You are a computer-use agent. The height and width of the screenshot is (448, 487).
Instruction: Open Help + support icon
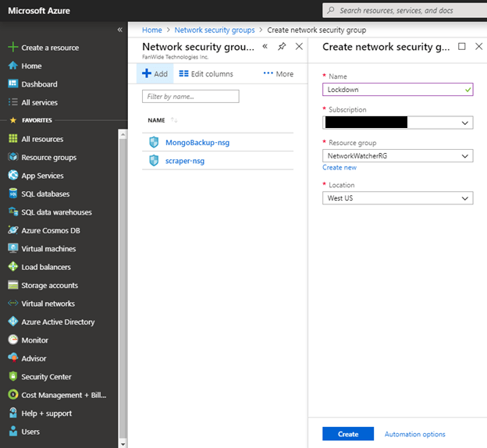pyautogui.click(x=13, y=413)
